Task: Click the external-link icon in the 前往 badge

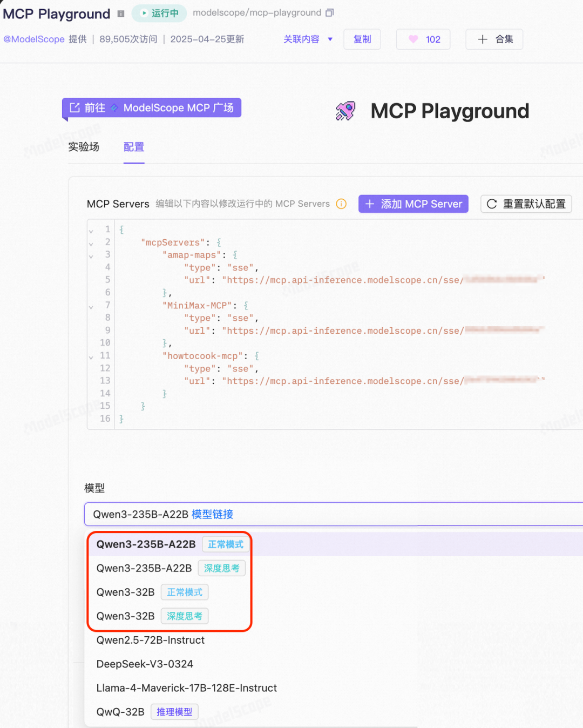Action: (74, 107)
